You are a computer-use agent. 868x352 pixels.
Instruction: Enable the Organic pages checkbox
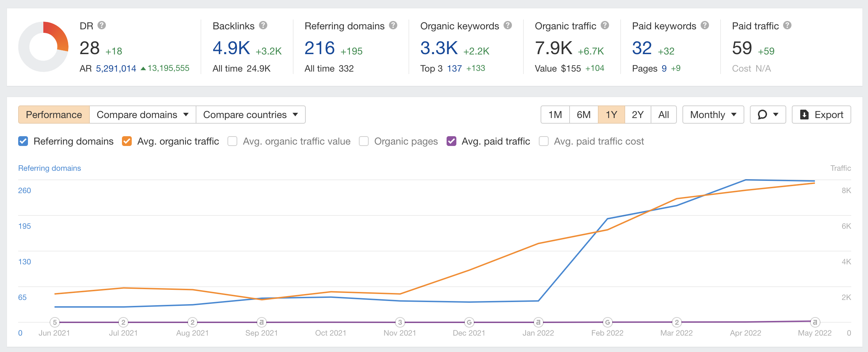(364, 141)
